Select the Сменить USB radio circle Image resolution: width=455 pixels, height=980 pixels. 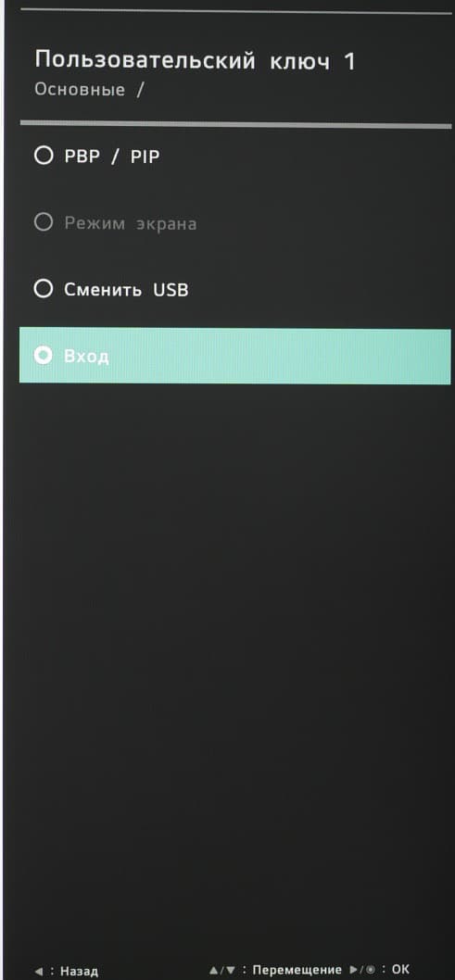[x=44, y=289]
